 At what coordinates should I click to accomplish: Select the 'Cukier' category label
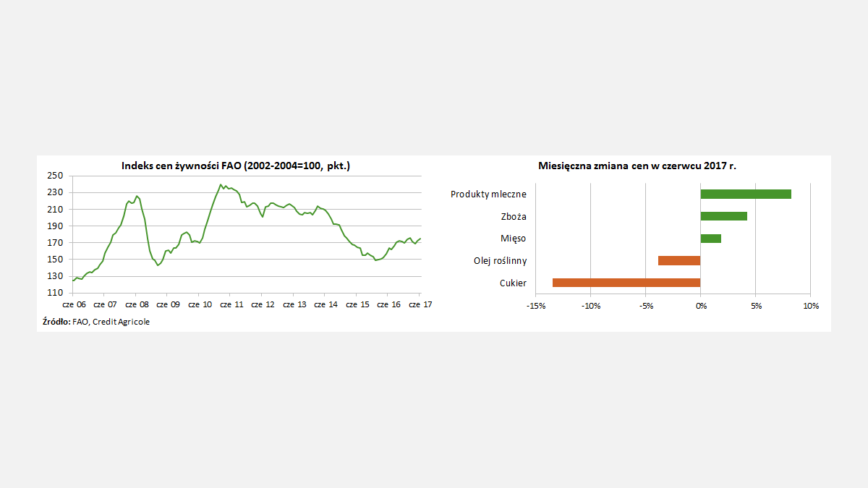[x=513, y=283]
